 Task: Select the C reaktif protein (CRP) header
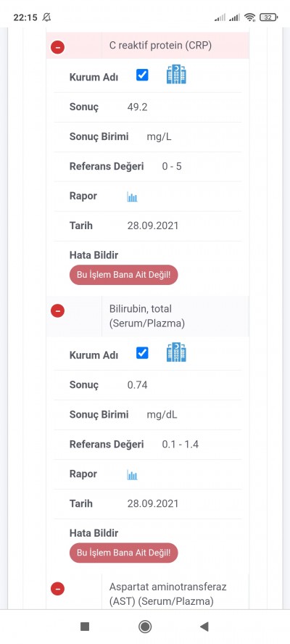click(x=161, y=46)
